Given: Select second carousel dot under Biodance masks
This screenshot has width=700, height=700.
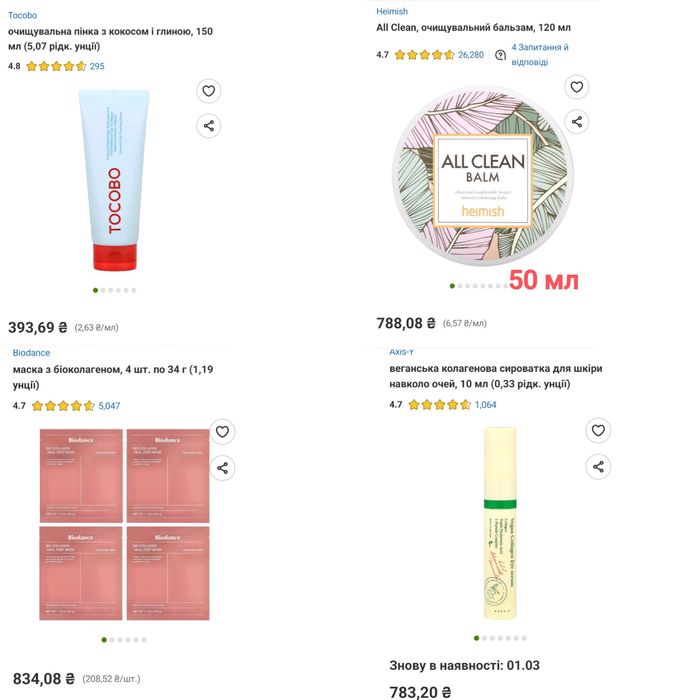Looking at the screenshot, I should 112,640.
